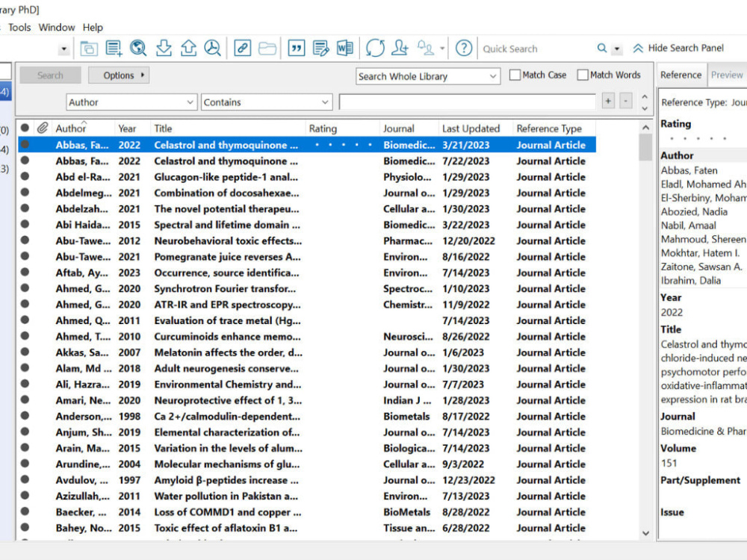This screenshot has height=560, width=747.
Task: Click the Export upload-arrow icon
Action: (x=189, y=48)
